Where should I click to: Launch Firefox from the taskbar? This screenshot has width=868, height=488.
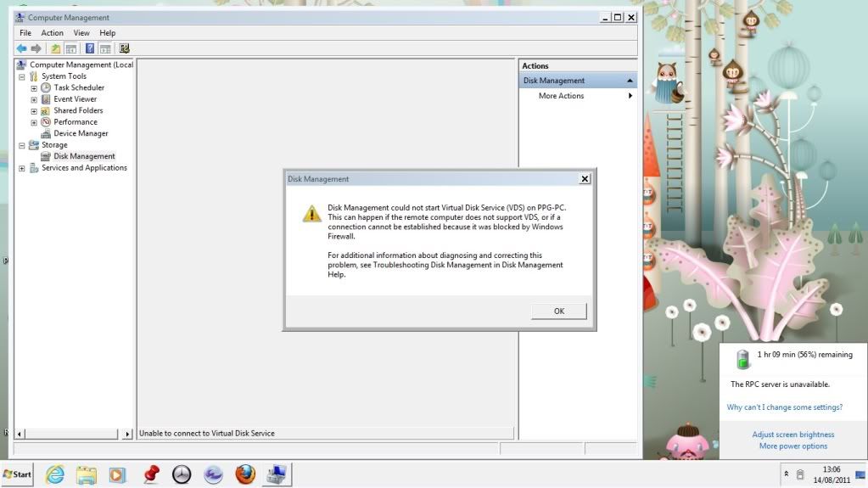pos(245,474)
